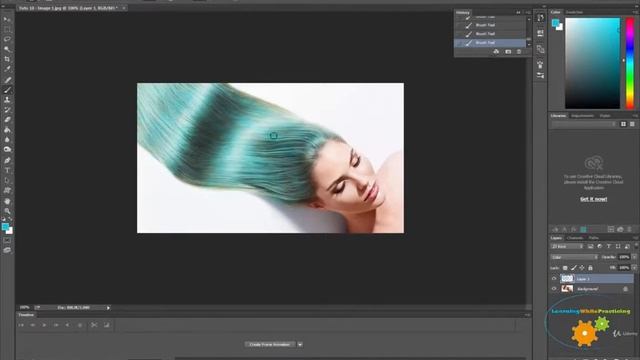Select the Lasso tool
This screenshot has width=640, height=360.
click(7, 39)
